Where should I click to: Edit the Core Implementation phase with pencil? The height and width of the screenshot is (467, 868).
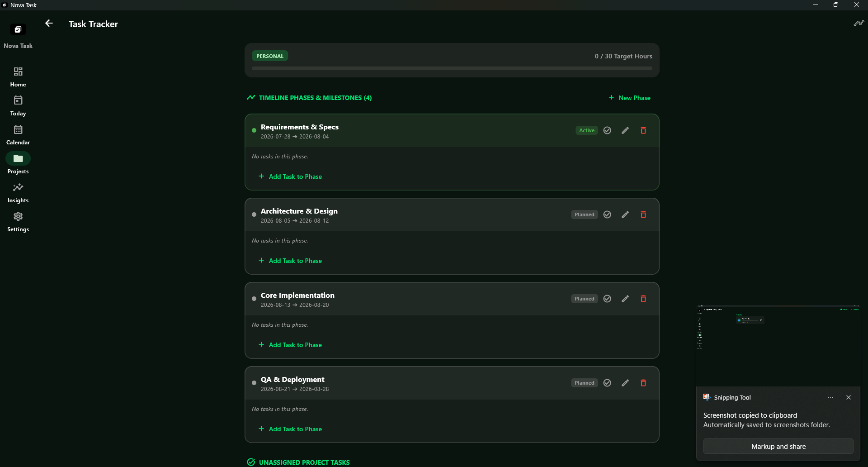pos(625,299)
